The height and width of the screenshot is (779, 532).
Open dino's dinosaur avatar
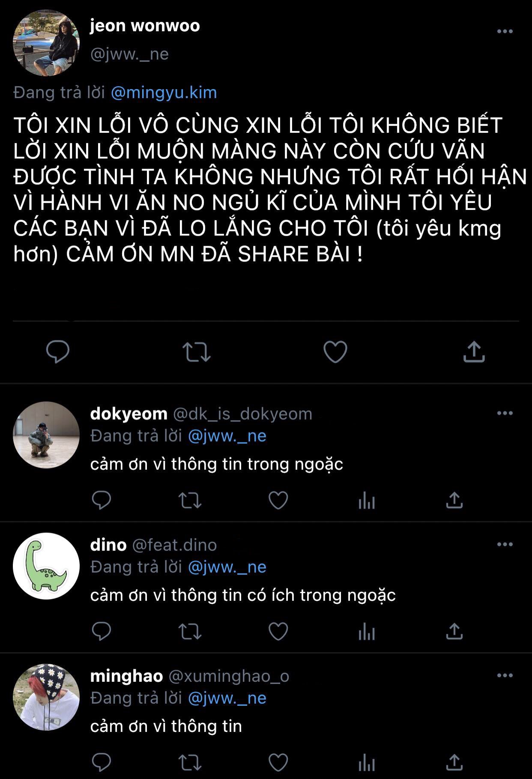tap(46, 566)
